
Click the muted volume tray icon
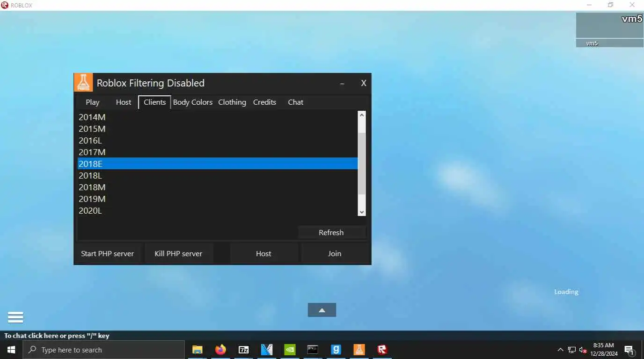point(583,350)
